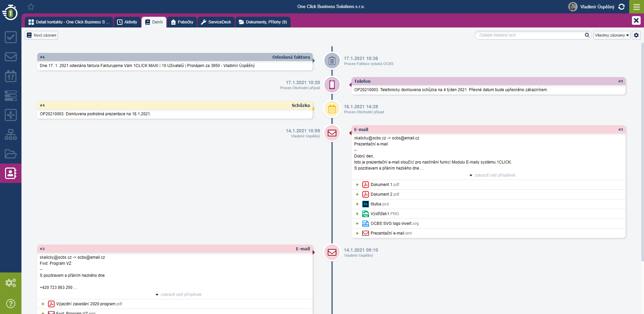This screenshot has height=314, width=644.
Task: Open the settings gears in sidebar
Action: 11,283
